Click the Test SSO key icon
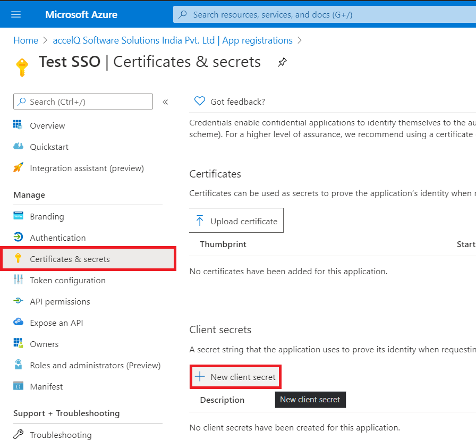This screenshot has height=448, width=476. 22,67
